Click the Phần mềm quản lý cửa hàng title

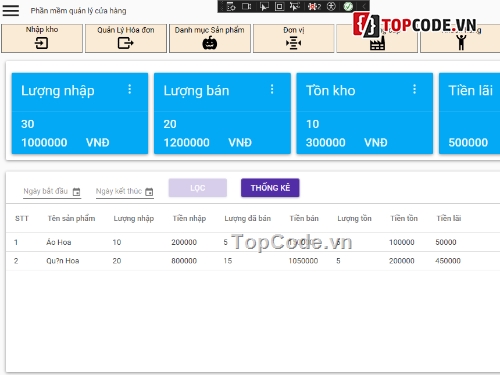[78, 11]
